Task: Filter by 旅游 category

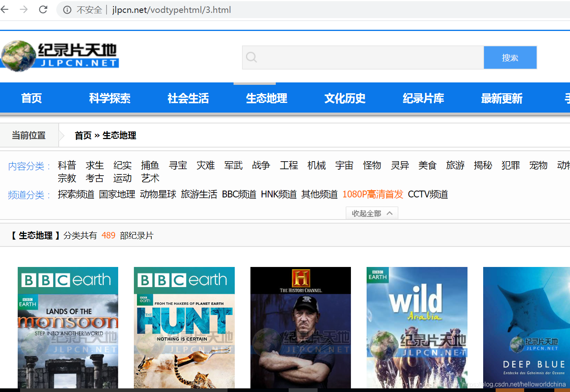Action: [x=455, y=165]
